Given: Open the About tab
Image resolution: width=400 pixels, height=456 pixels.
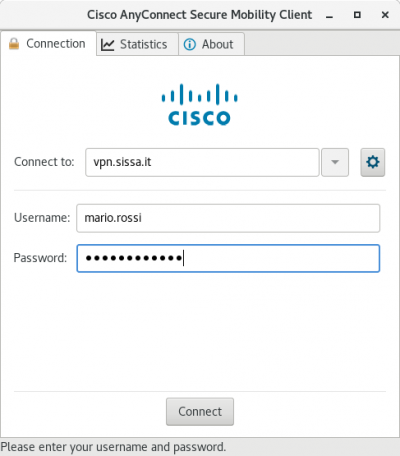Looking at the screenshot, I should pyautogui.click(x=211, y=44).
